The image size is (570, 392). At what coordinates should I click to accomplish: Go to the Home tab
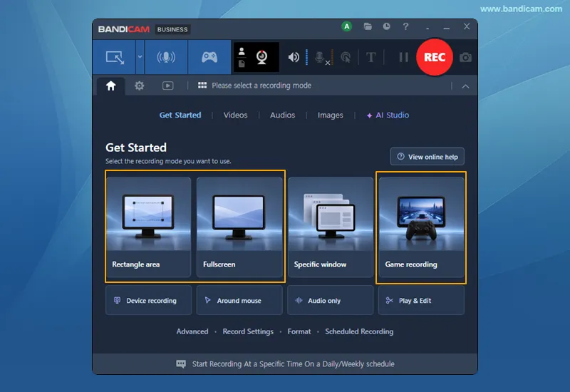pos(111,86)
